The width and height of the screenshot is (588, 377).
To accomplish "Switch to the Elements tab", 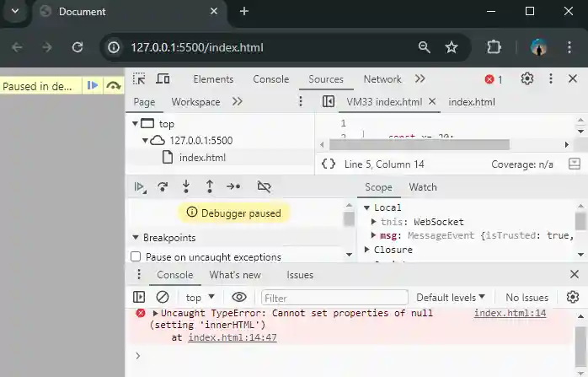I will point(213,79).
